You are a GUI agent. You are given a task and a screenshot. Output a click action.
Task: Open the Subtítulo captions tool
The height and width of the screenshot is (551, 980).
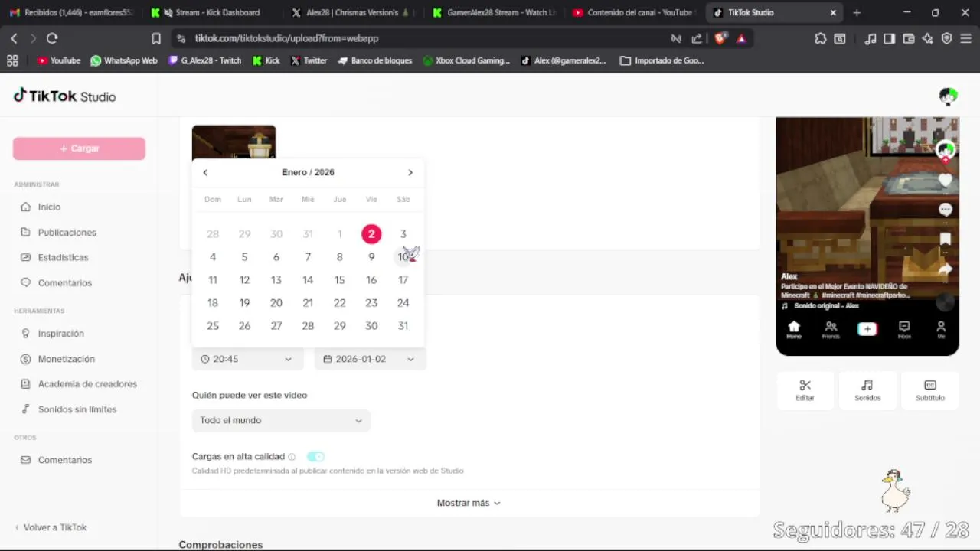pos(930,390)
